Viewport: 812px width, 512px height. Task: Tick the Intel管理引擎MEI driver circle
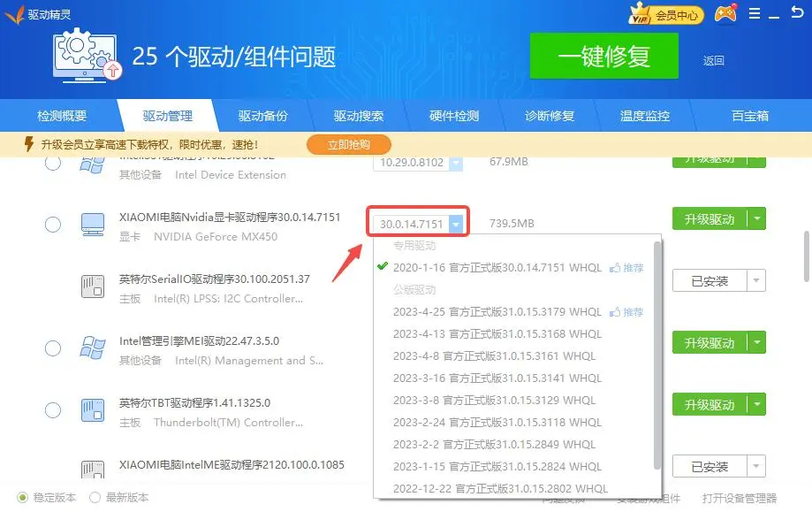point(53,348)
